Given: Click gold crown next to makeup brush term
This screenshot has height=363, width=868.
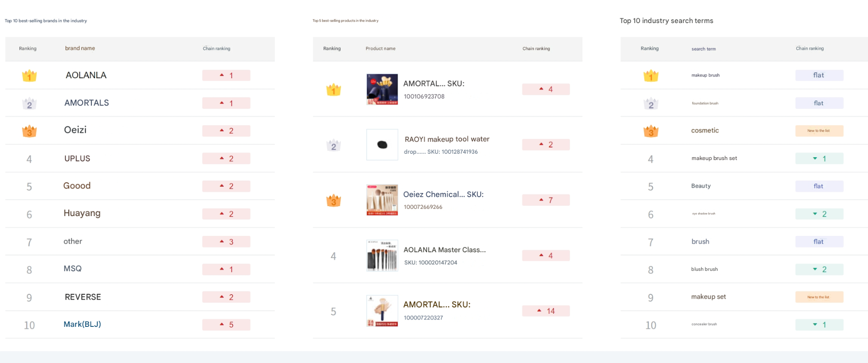Looking at the screenshot, I should [x=651, y=75].
